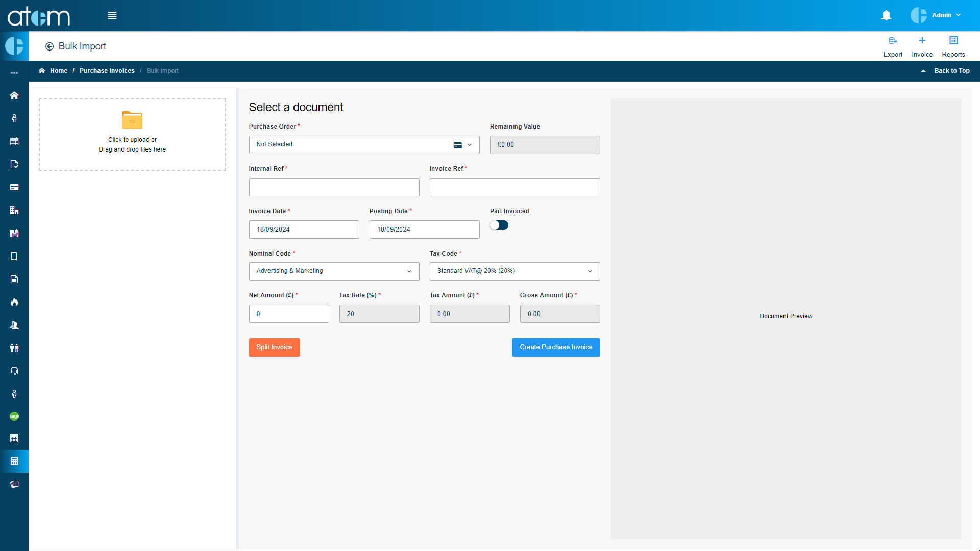The image size is (980, 551).
Task: Open the Nominal Code dropdown
Action: [334, 271]
